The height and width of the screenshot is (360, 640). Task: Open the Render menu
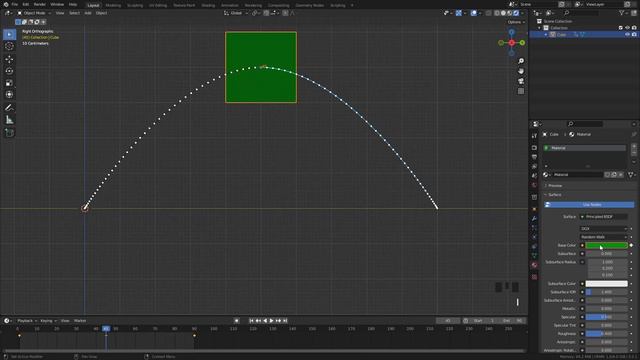[40, 4]
